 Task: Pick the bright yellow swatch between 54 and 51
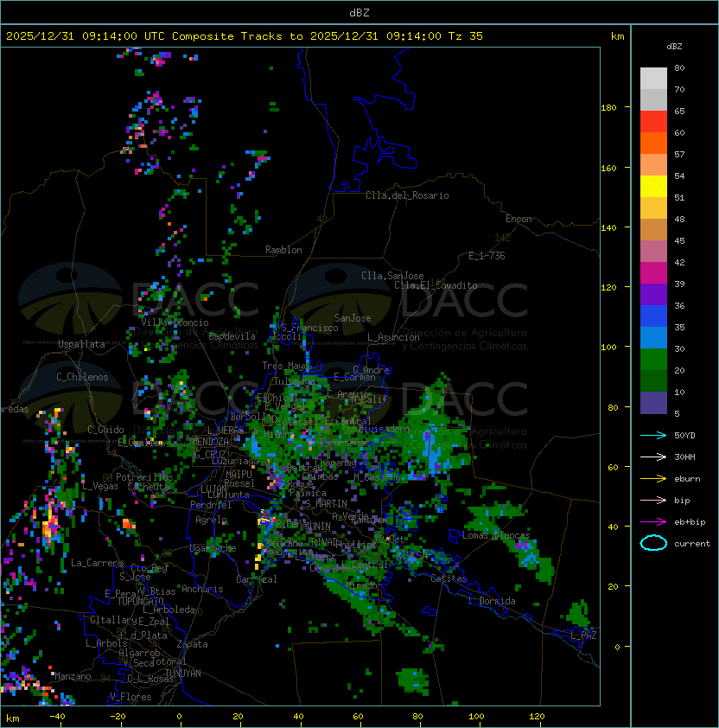click(653, 187)
